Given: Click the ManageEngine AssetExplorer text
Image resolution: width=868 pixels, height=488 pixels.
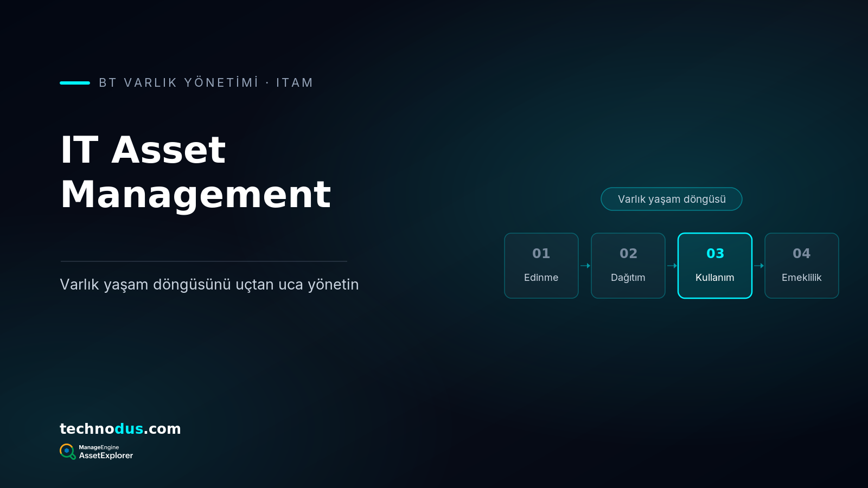Looking at the screenshot, I should point(106,452).
